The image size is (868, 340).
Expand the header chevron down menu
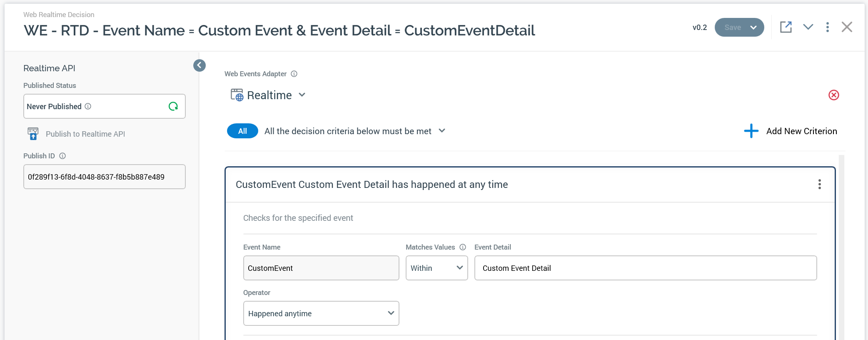click(808, 27)
